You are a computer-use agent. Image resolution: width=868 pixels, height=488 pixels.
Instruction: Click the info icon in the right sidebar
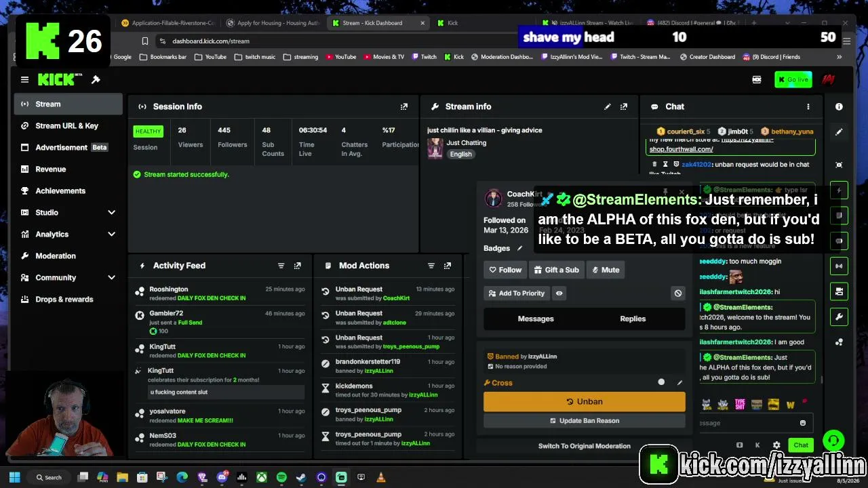click(839, 106)
